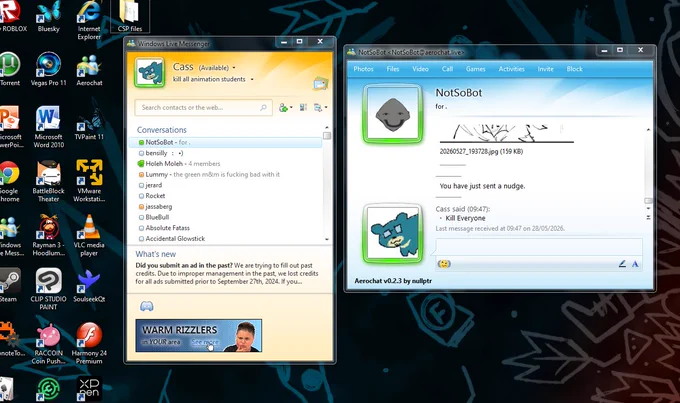Open the Bluesky desktop shortcut
The height and width of the screenshot is (403, 680).
point(49,16)
